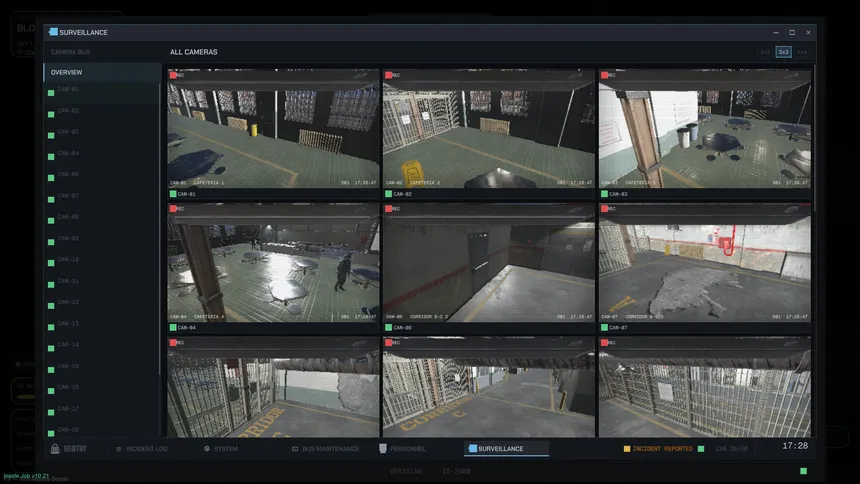Toggle the green indicator under CAM-04 feed
This screenshot has width=860, height=484.
pyautogui.click(x=173, y=328)
